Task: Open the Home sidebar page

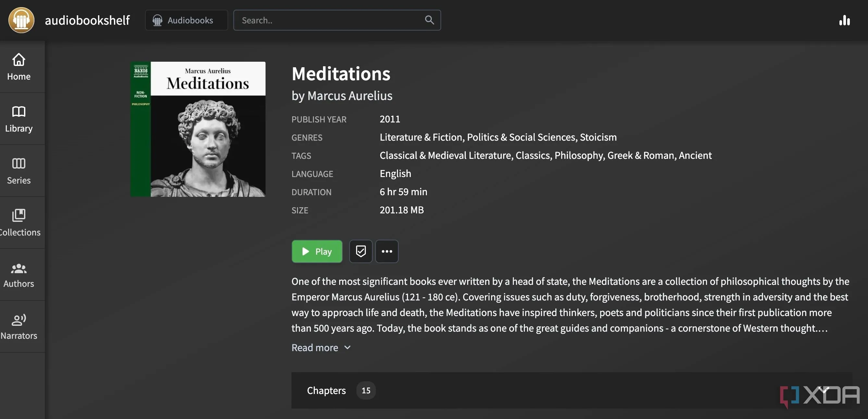Action: pyautogui.click(x=19, y=67)
